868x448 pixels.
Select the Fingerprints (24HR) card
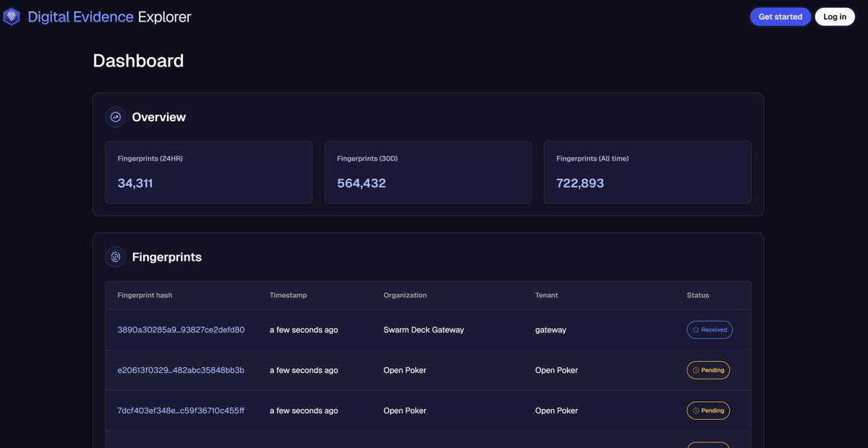tap(209, 172)
